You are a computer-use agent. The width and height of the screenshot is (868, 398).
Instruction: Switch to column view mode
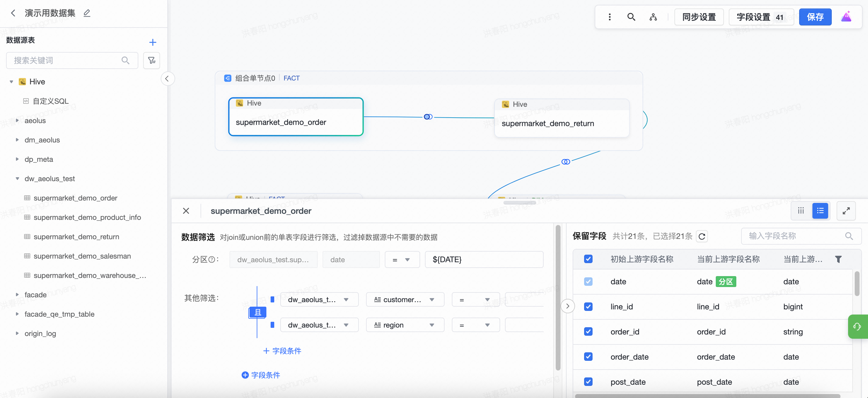click(801, 211)
